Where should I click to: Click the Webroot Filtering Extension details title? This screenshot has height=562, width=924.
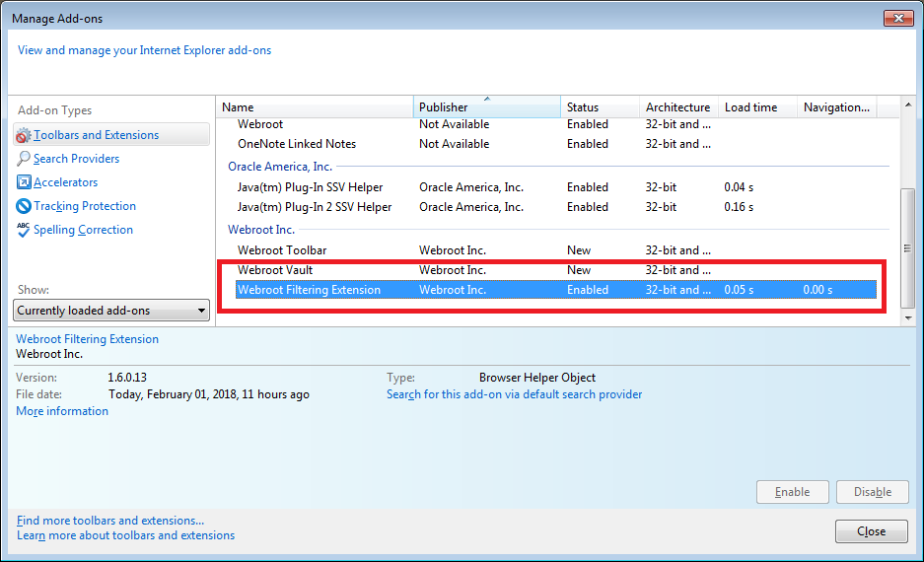click(87, 339)
